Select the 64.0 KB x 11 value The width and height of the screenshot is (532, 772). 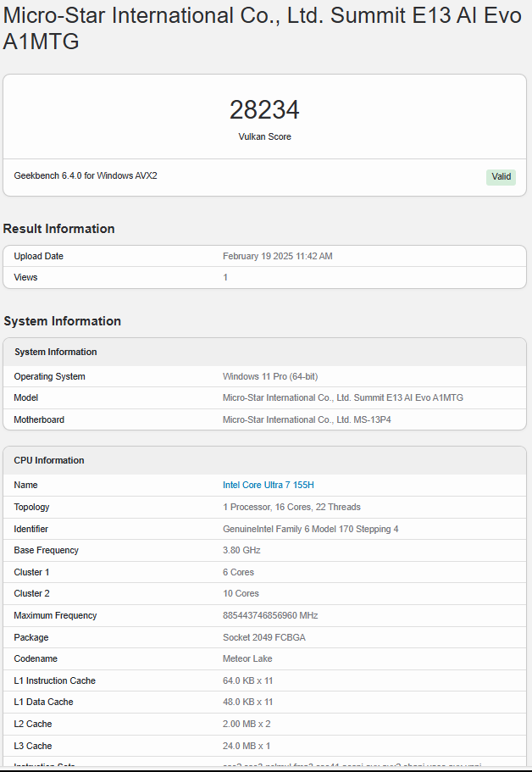tap(248, 681)
